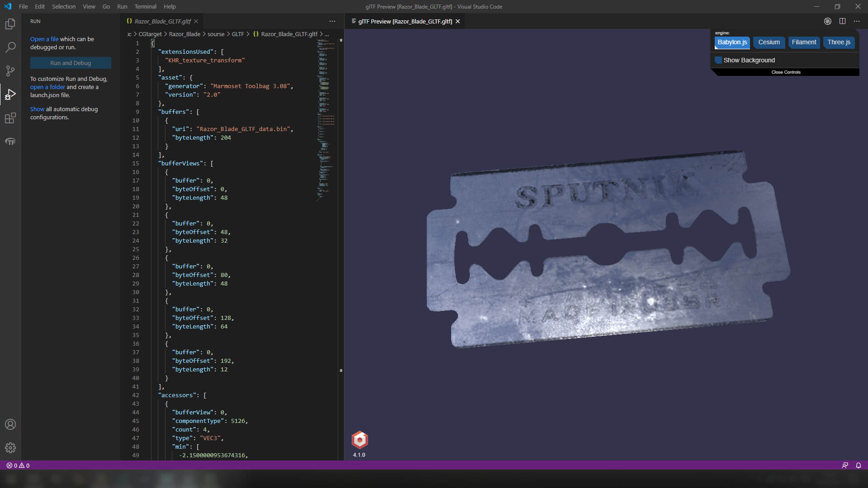Open the Source Control view

point(10,71)
